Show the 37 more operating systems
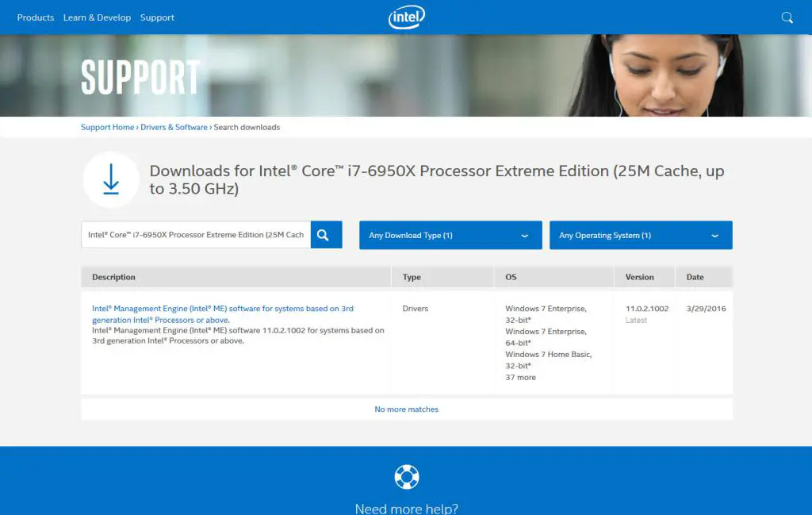812x515 pixels. pos(520,378)
